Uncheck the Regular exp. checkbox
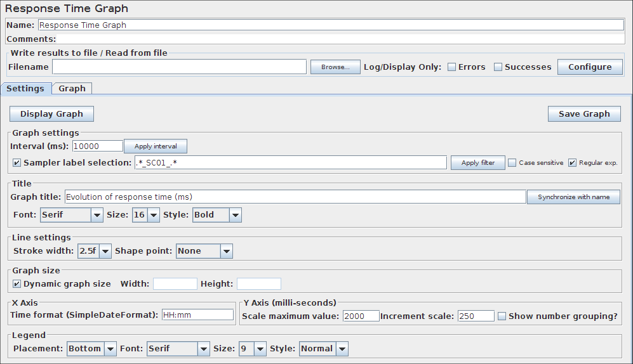The width and height of the screenshot is (633, 364). [x=573, y=163]
